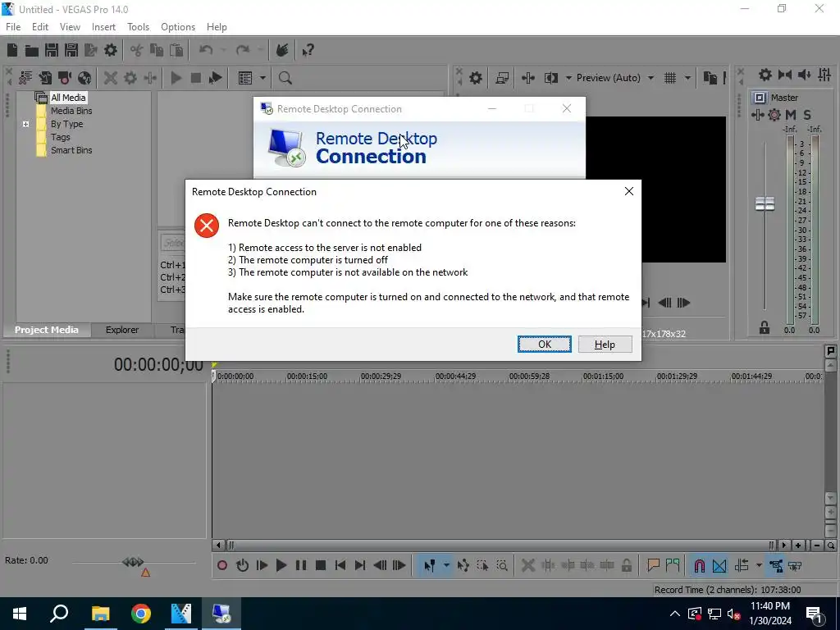Click the Pause button in transport bar

301,565
